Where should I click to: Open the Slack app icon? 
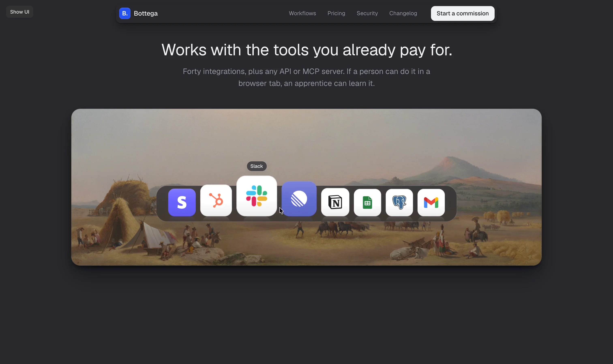(x=257, y=196)
